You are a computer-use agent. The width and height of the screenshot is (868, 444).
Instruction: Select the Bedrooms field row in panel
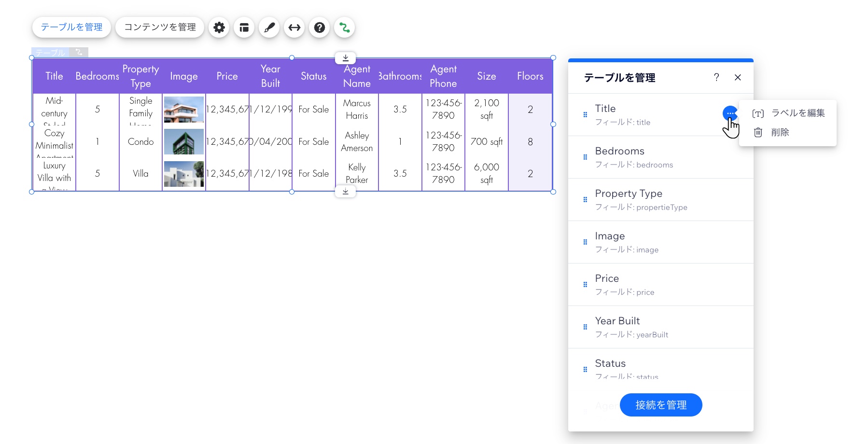click(x=661, y=157)
